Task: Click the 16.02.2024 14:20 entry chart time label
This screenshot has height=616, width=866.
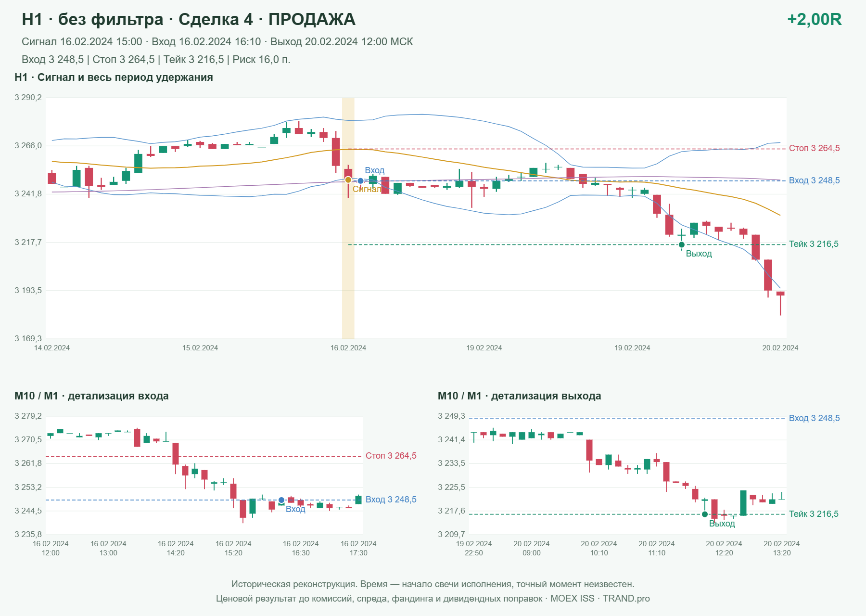Action: click(x=176, y=548)
